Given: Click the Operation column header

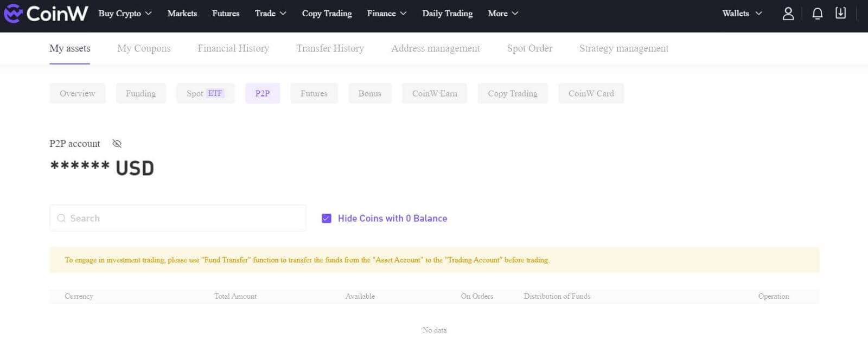Looking at the screenshot, I should point(774,296).
